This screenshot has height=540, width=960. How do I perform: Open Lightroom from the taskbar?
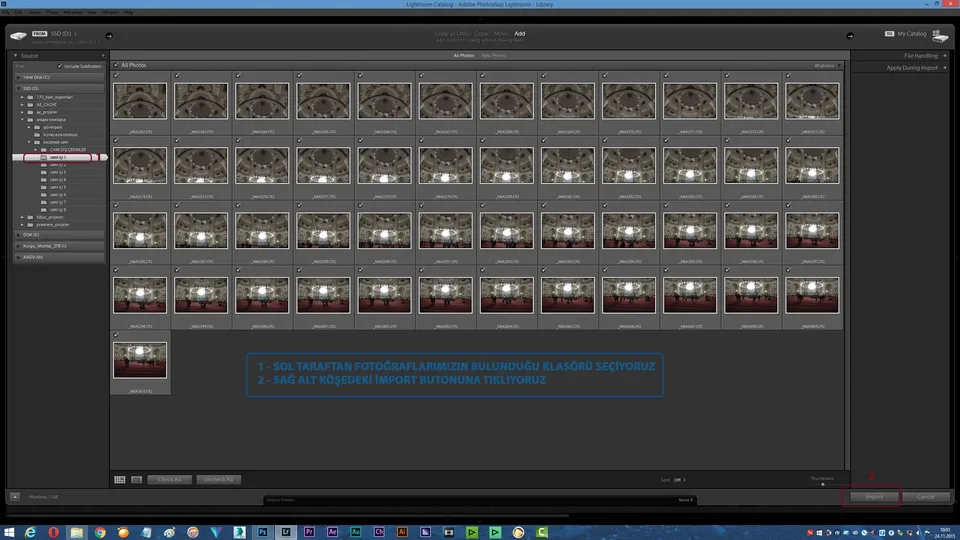tap(286, 532)
